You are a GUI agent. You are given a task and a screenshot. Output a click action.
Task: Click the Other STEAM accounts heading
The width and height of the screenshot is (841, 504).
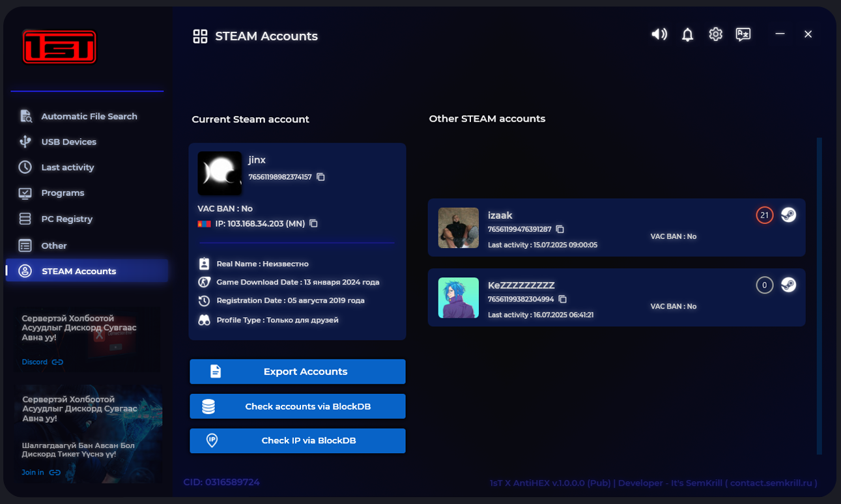click(487, 119)
